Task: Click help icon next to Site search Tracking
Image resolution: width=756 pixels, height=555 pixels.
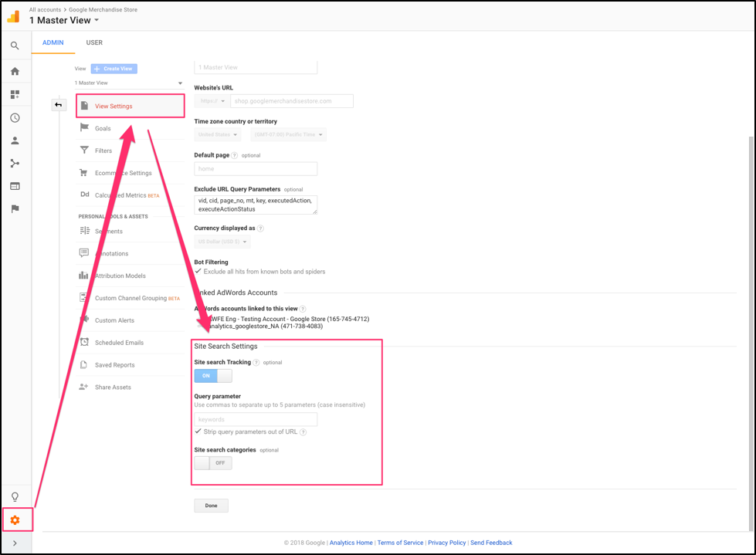Action: [256, 362]
